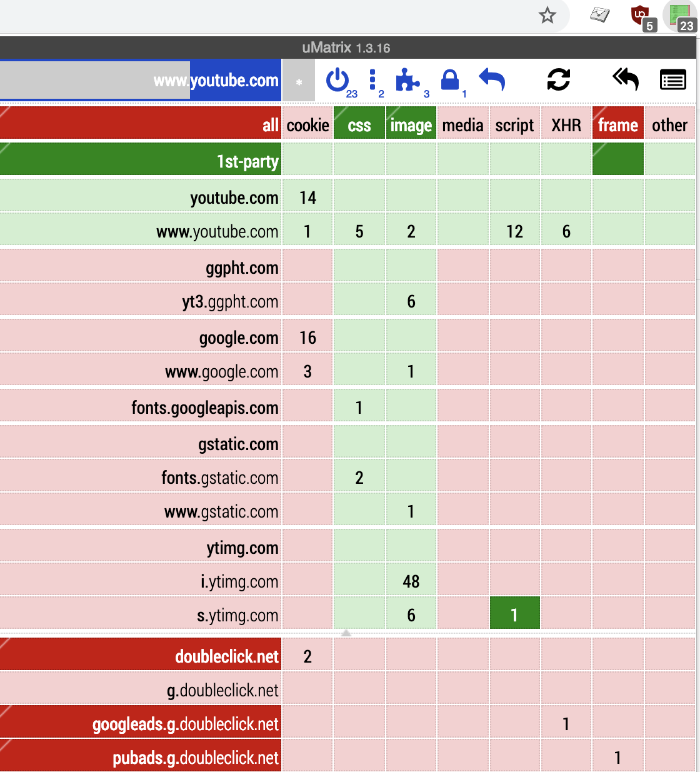Open the uMatrix logger via the list icon
This screenshot has height=772, width=700.
(673, 80)
